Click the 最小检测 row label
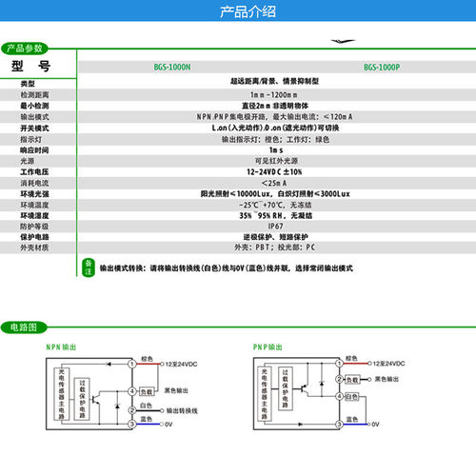The image size is (476, 476). point(34,106)
